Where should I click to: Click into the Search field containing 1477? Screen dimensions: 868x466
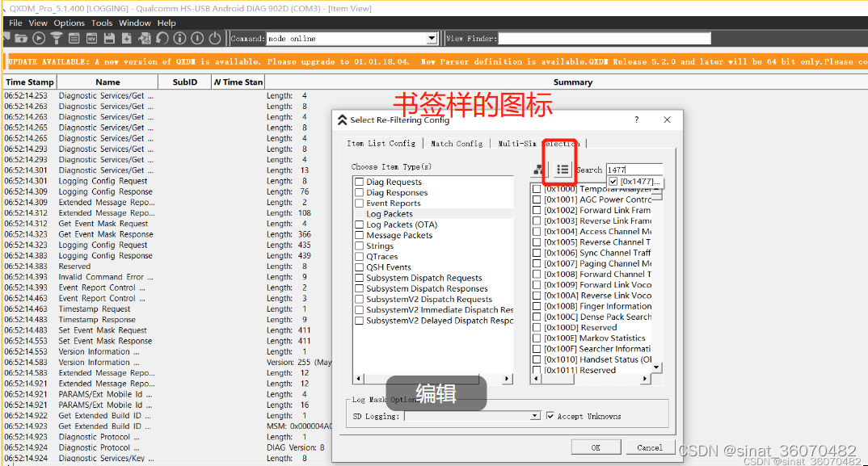(x=634, y=170)
